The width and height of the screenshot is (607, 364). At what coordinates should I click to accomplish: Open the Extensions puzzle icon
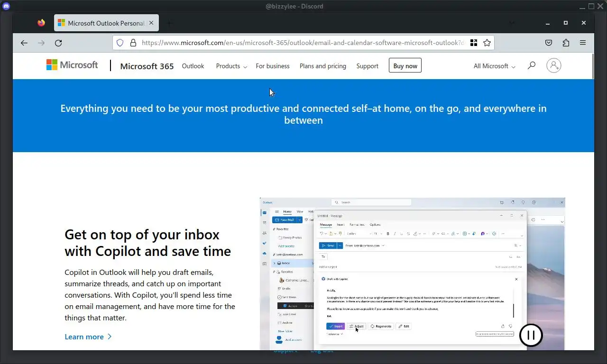tap(566, 43)
